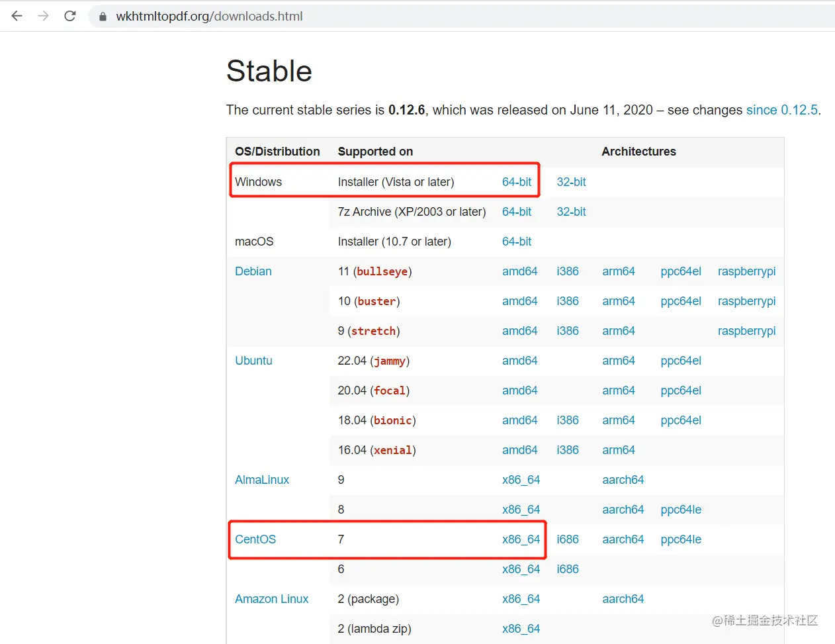Screen dimensions: 835x644
Task: Download Debian 10 buster raspberrypi
Action: (x=746, y=301)
